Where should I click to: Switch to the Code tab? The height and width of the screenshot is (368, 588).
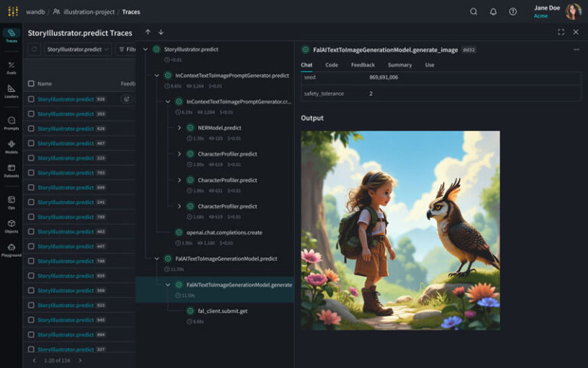[x=332, y=65]
